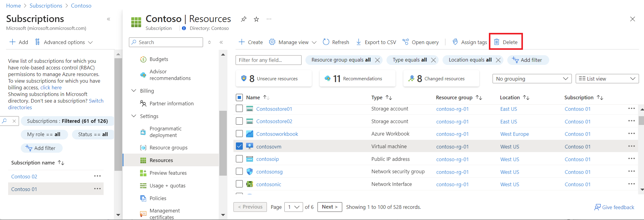Select Usage + quotas menu item
This screenshot has height=220, width=644.
(167, 186)
